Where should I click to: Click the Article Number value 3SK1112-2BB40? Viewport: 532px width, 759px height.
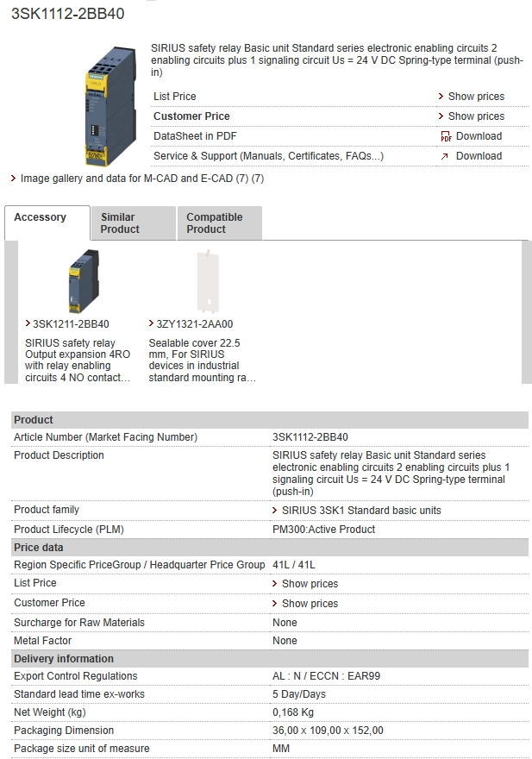[x=310, y=437]
